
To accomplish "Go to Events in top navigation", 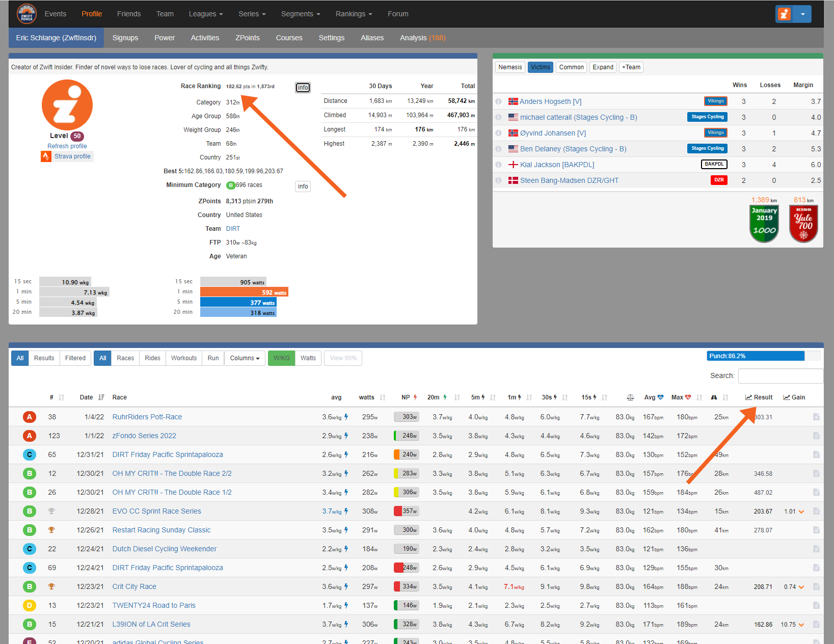I will [x=56, y=14].
